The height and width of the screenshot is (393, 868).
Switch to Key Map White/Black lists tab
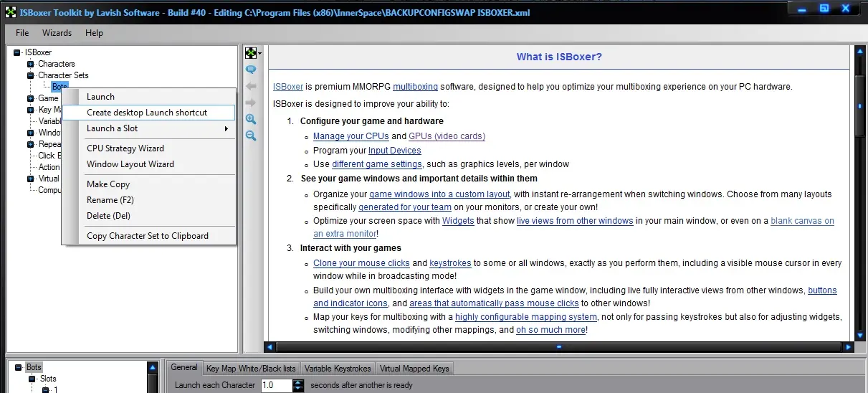[251, 369]
